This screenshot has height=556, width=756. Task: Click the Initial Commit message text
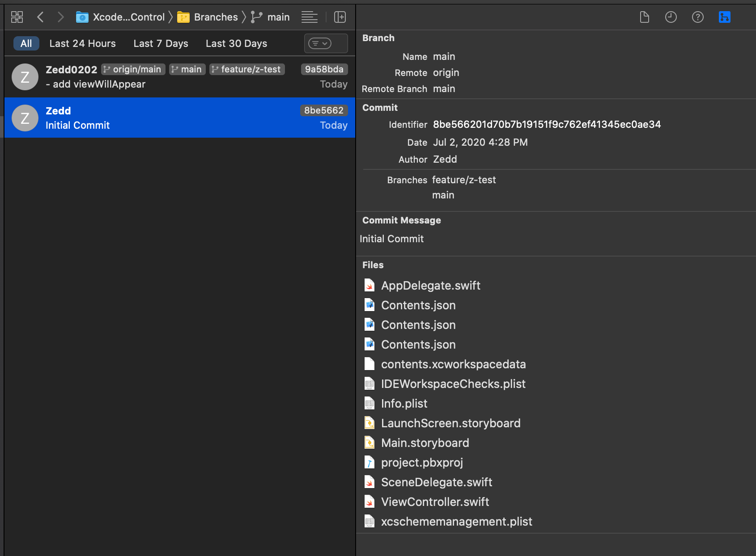(392, 239)
